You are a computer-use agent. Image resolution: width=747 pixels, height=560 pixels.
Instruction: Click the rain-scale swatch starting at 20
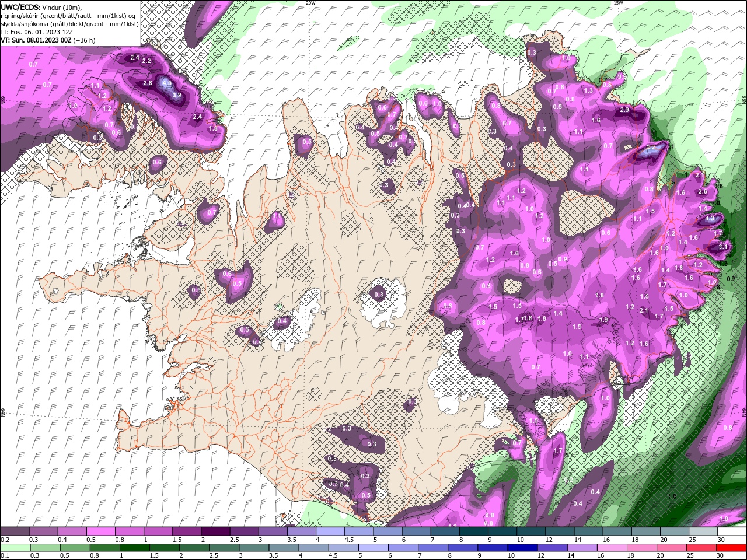coord(672,548)
